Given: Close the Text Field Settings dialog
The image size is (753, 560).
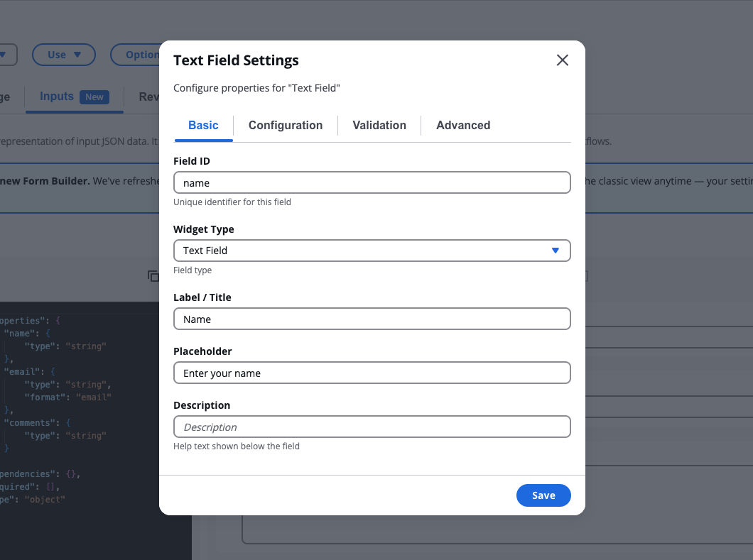Looking at the screenshot, I should coord(562,60).
